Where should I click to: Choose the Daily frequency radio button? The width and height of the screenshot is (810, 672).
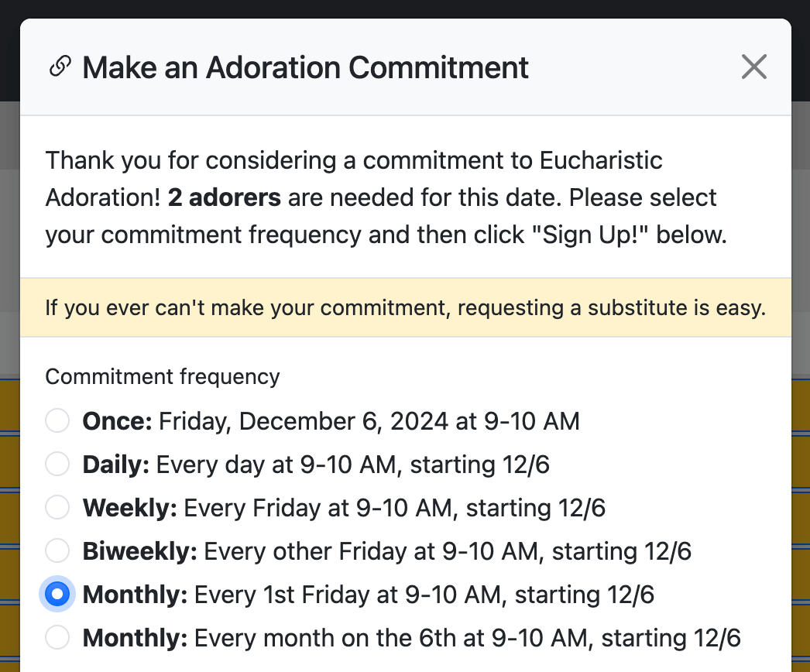[57, 465]
